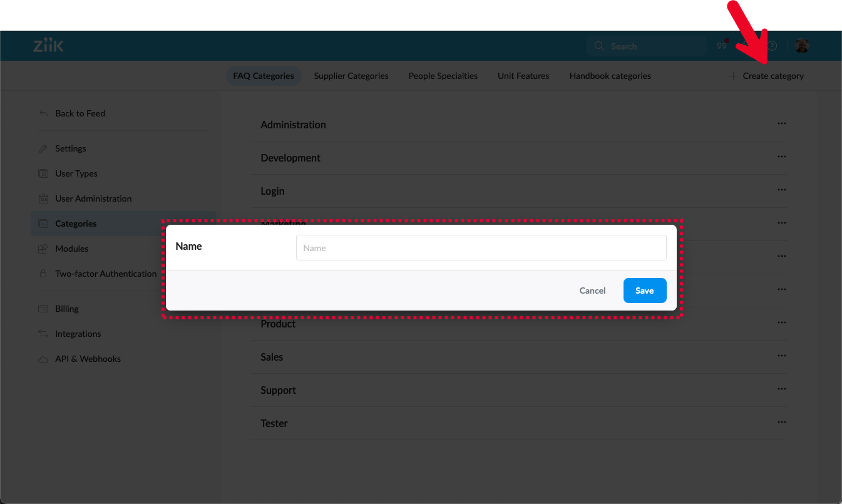This screenshot has height=504, width=842.
Task: Cancel the create category dialog
Action: [x=592, y=291]
